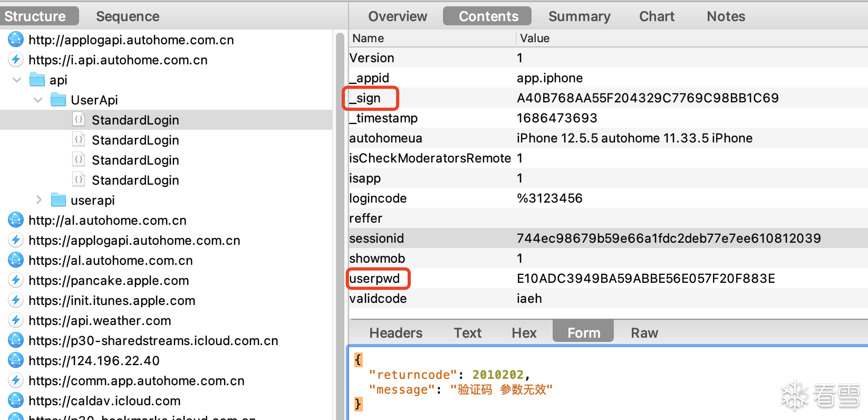Click the Value column header
This screenshot has width=868, height=420.
[535, 38]
